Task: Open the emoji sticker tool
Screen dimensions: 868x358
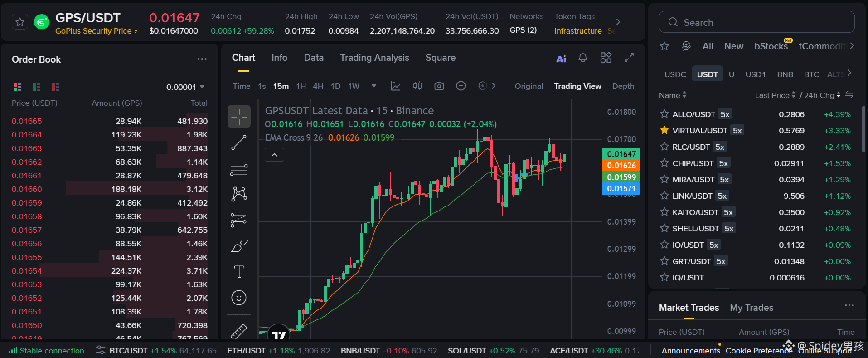Action: pos(239,298)
